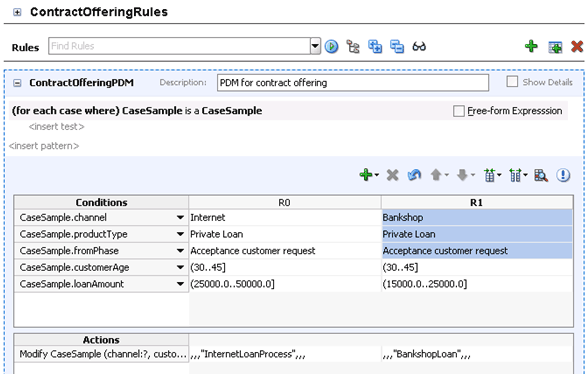Toggle the Free-form Expression checkbox

pos(459,111)
